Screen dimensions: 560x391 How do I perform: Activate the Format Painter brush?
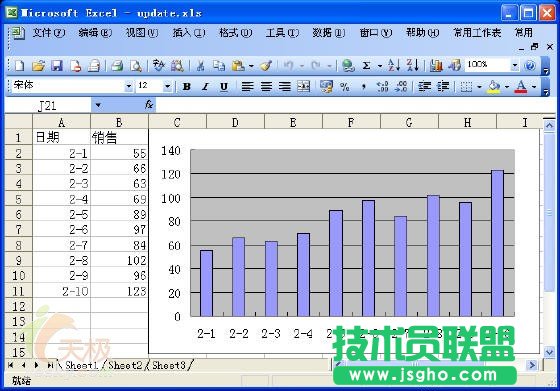pos(266,66)
